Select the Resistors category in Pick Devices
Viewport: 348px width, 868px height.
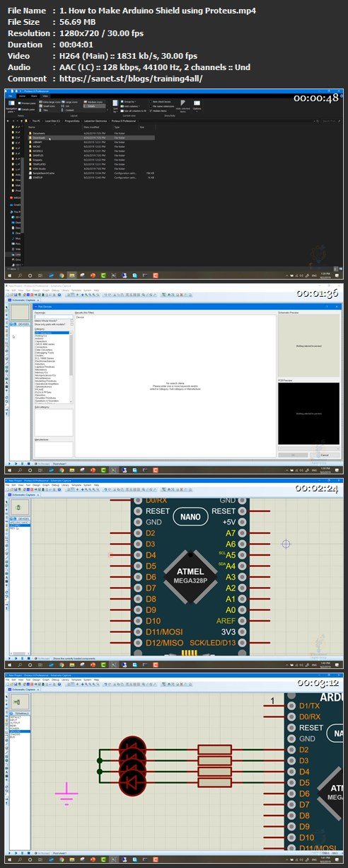click(42, 395)
